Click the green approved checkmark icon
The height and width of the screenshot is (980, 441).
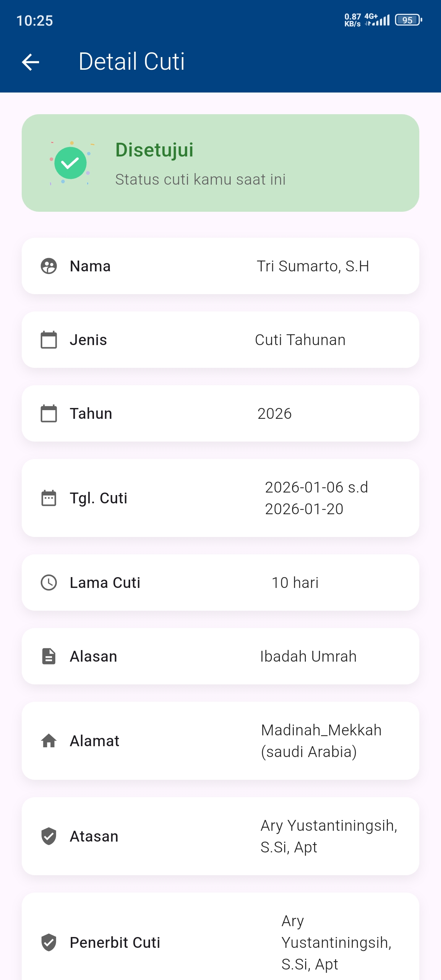pyautogui.click(x=70, y=163)
